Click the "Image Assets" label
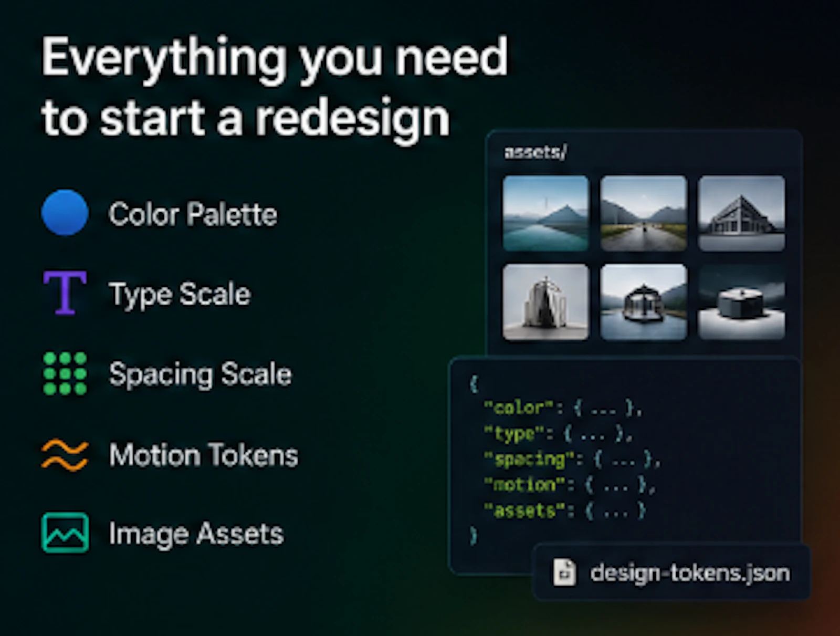 pyautogui.click(x=196, y=534)
